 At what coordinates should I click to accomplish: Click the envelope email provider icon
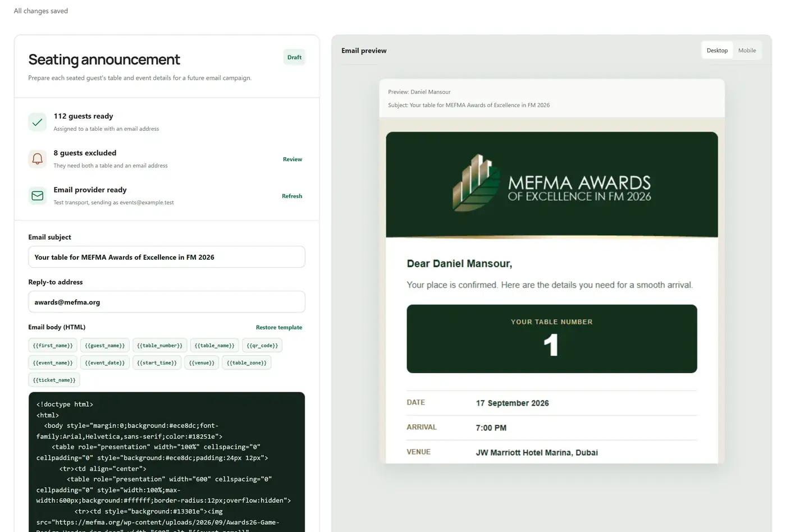tap(38, 196)
